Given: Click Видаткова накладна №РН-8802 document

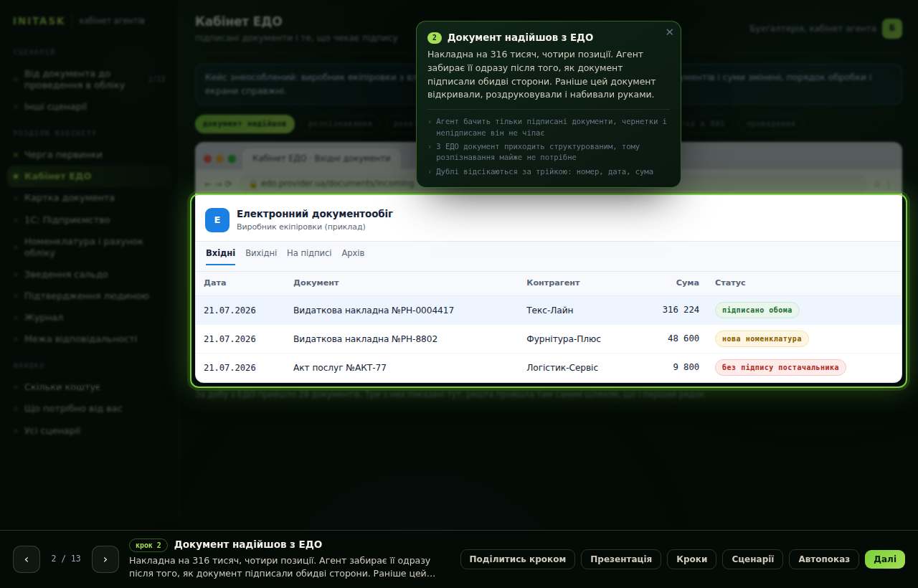Looking at the screenshot, I should pyautogui.click(x=365, y=339).
